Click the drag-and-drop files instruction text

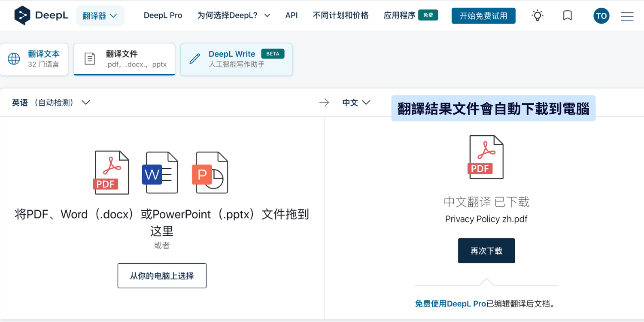[162, 222]
